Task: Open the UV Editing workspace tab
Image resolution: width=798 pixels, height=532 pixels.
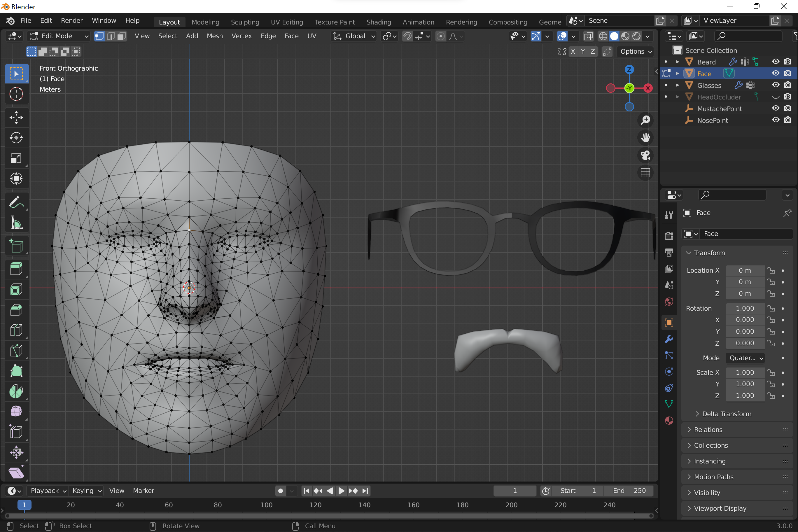Action: click(x=287, y=22)
